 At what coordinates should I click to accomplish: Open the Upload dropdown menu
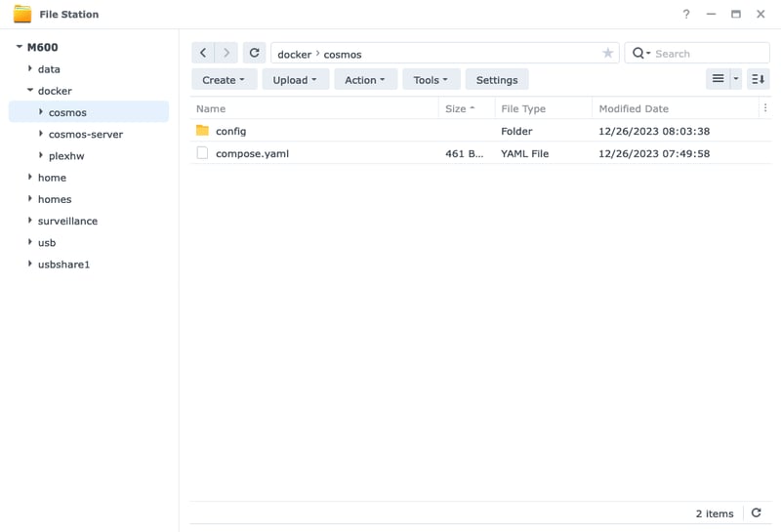[295, 80]
